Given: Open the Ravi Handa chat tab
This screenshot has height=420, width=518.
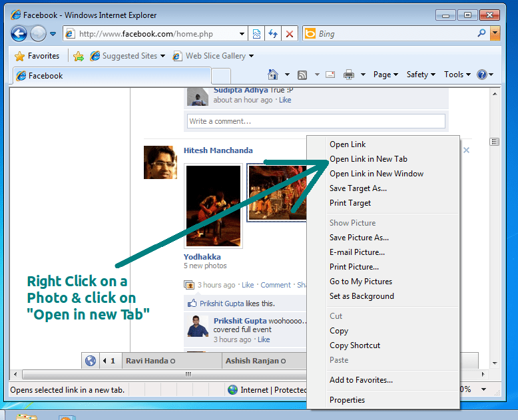Looking at the screenshot, I should [x=172, y=361].
